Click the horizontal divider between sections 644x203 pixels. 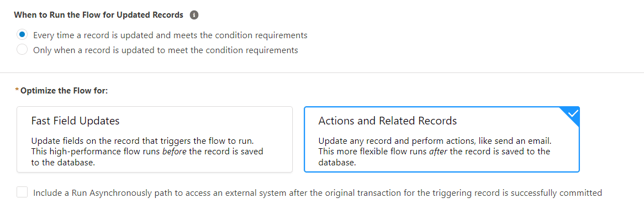322,73
